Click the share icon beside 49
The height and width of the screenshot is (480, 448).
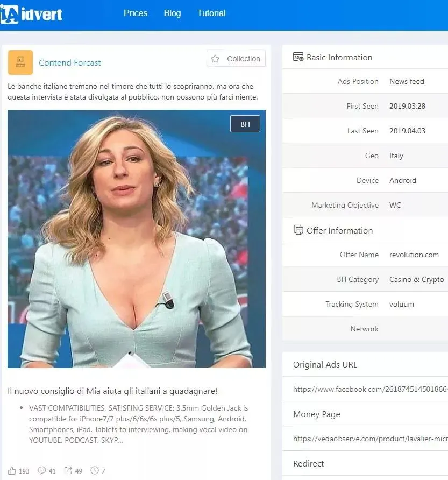pyautogui.click(x=68, y=470)
